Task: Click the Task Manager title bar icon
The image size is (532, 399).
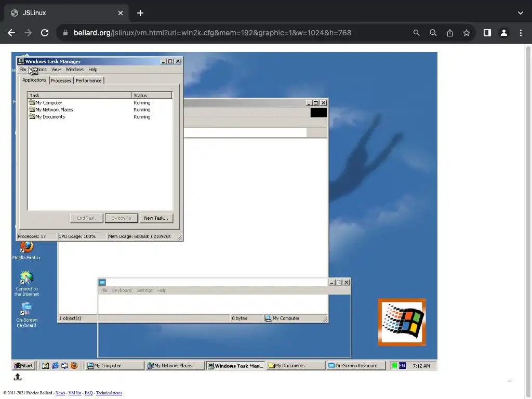Action: click(21, 61)
